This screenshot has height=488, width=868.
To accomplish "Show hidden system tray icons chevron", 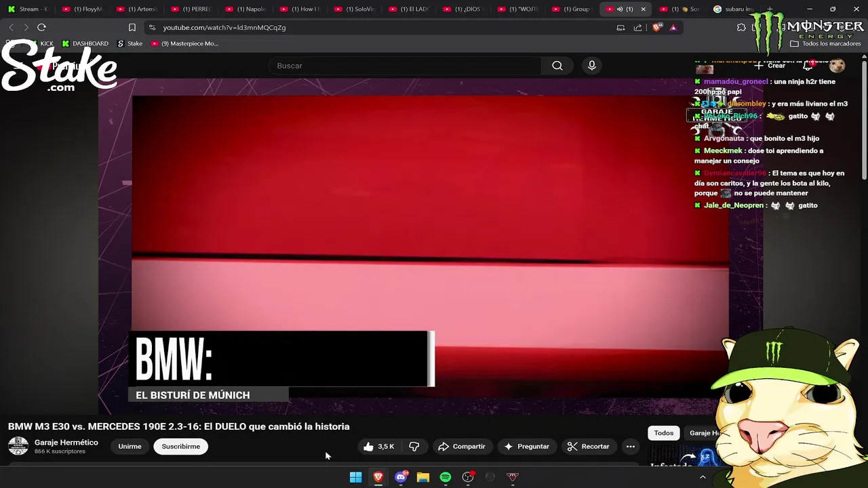I will click(x=703, y=477).
